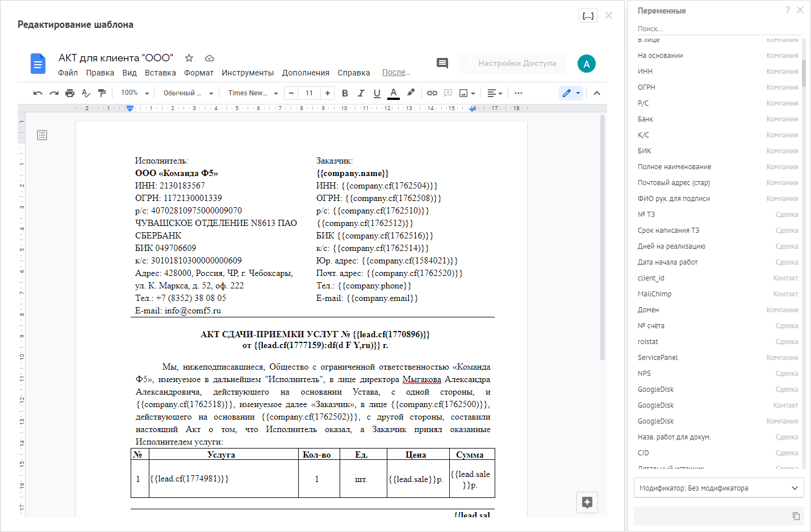Click the redo arrow
Screen dimensions: 811x532
pyautogui.click(x=54, y=93)
